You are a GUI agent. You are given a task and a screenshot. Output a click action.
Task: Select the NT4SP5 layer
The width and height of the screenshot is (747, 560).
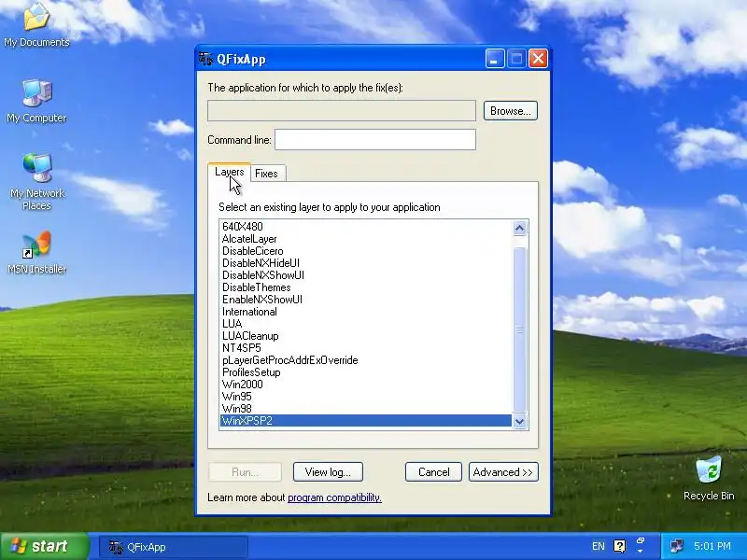[366, 348]
